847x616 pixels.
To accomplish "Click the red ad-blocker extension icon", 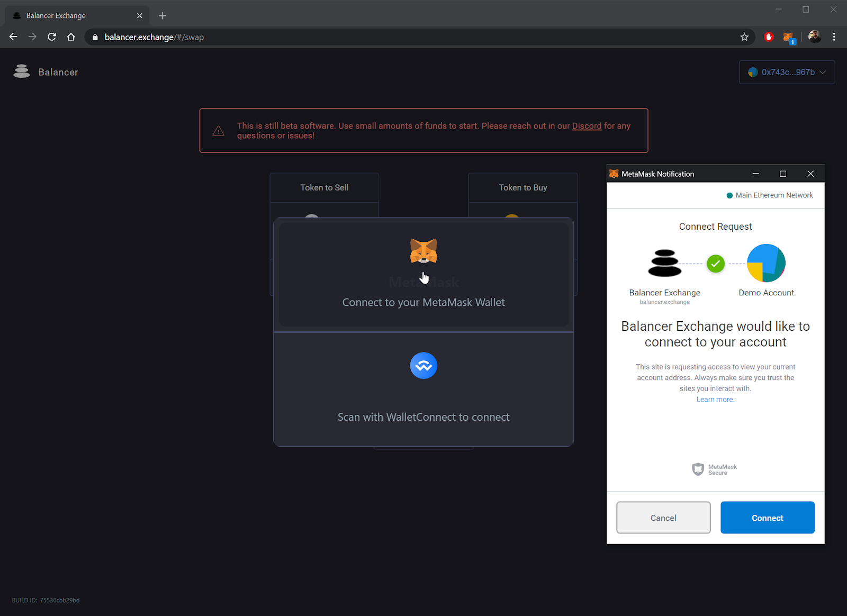I will tap(769, 37).
